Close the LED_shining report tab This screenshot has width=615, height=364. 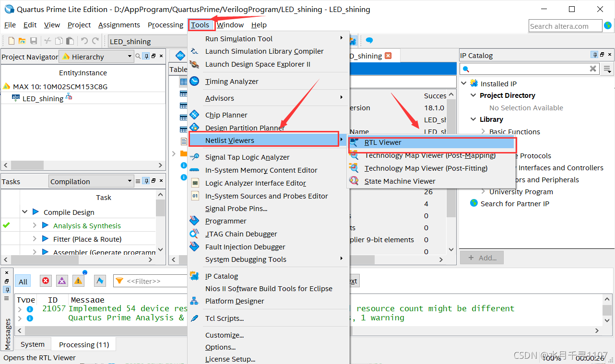pyautogui.click(x=388, y=56)
